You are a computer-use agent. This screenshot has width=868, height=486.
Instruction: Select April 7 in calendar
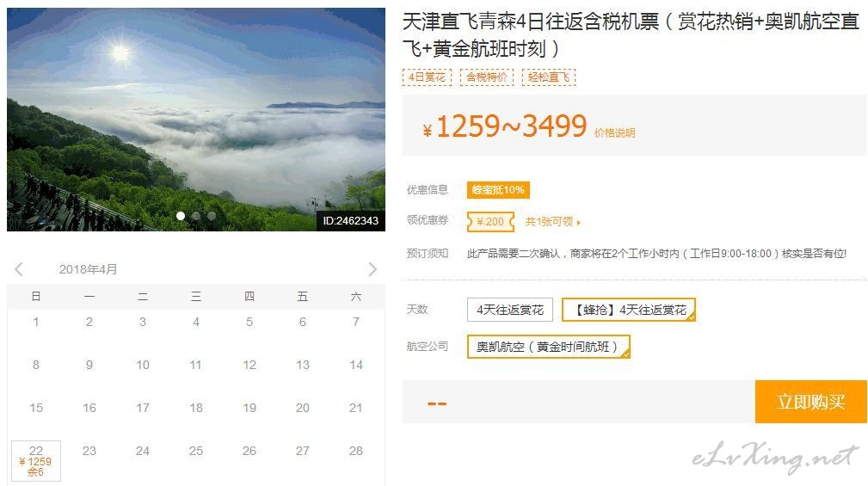[356, 323]
